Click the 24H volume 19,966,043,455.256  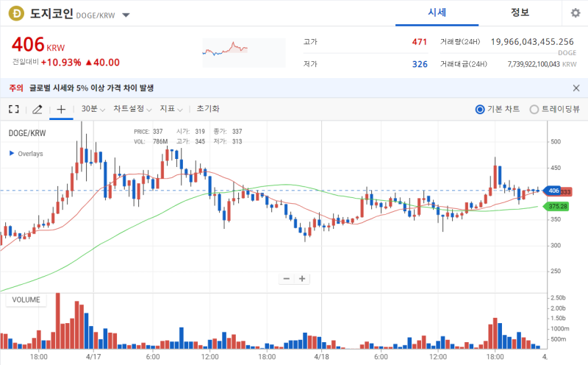[532, 42]
